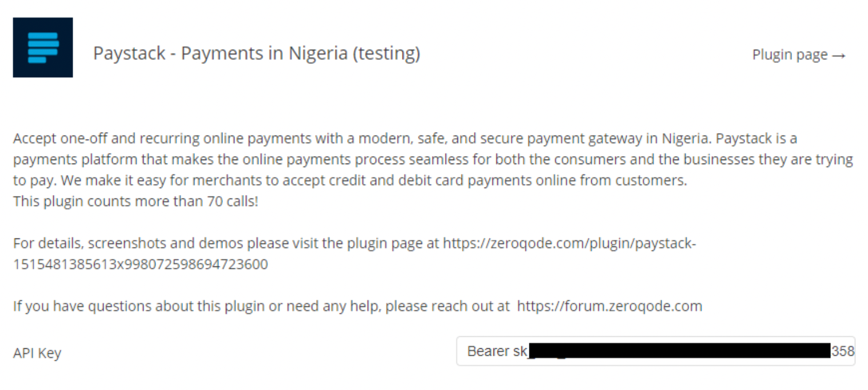This screenshot has width=868, height=390.
Task: Focus the API Key input field
Action: (655, 351)
